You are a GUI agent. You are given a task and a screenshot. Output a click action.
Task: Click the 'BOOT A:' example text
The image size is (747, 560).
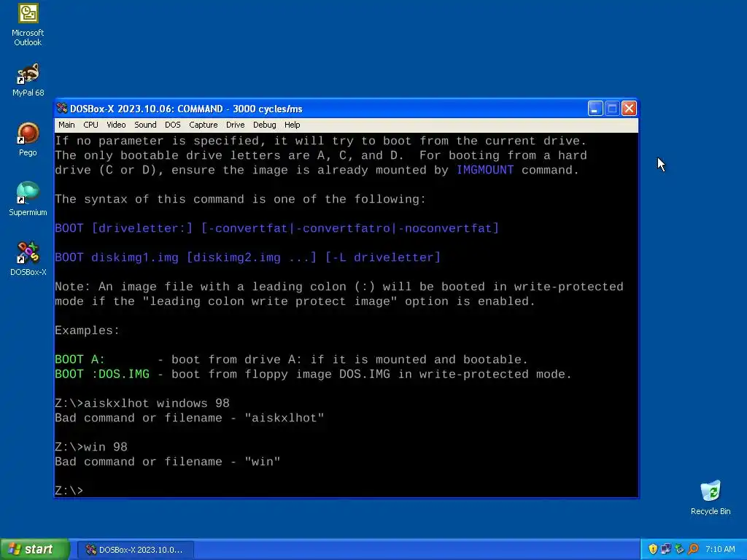(x=80, y=359)
